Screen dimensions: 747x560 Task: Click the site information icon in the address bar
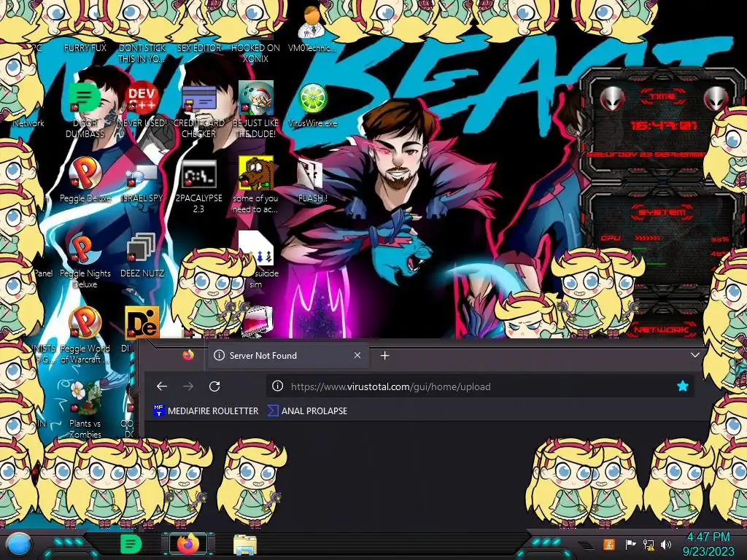click(277, 386)
